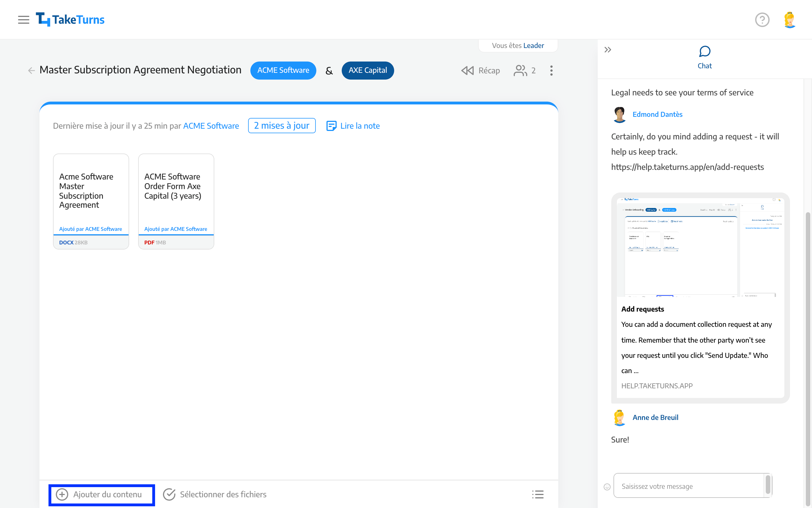812x508 pixels.
Task: Click the plus circle icon for adding content
Action: [62, 494]
